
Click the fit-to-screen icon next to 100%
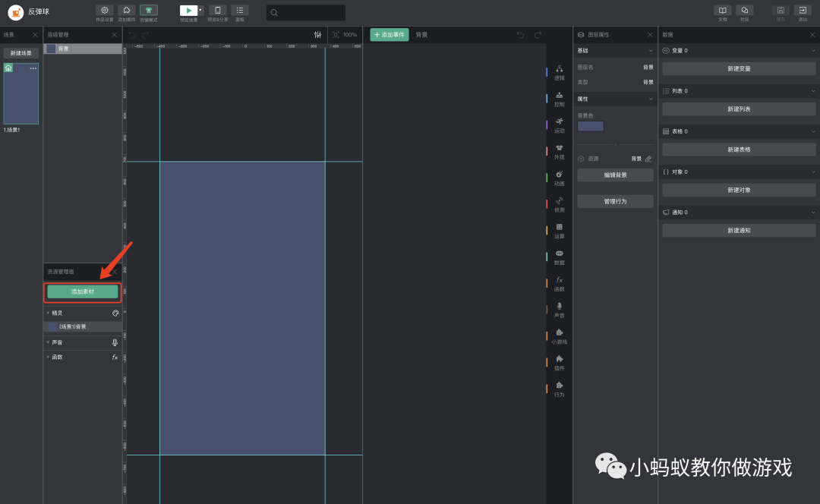(336, 35)
